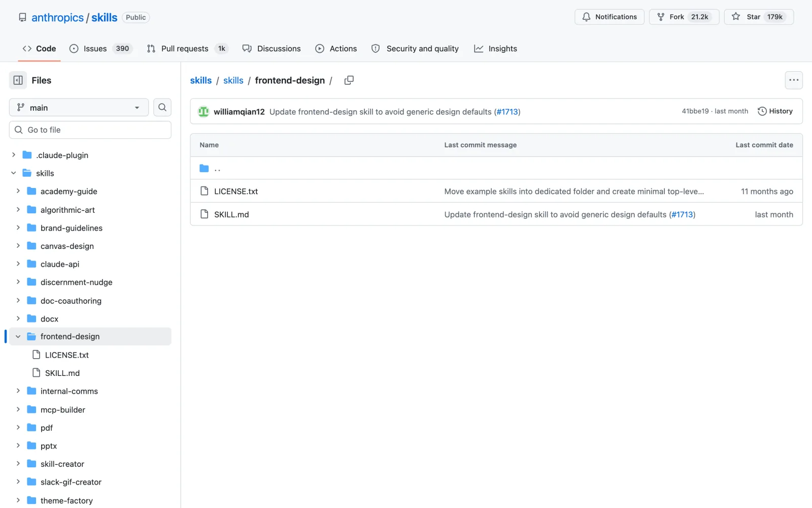Open the anthropics organization link
812x508 pixels.
pyautogui.click(x=57, y=17)
